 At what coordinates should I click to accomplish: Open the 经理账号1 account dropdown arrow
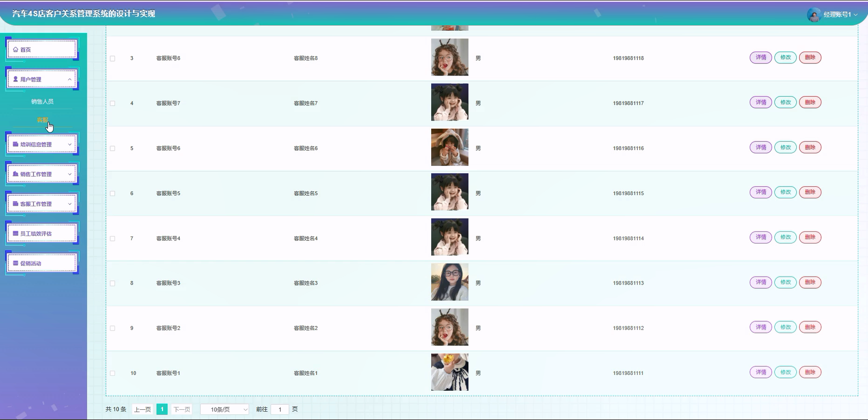pyautogui.click(x=855, y=15)
